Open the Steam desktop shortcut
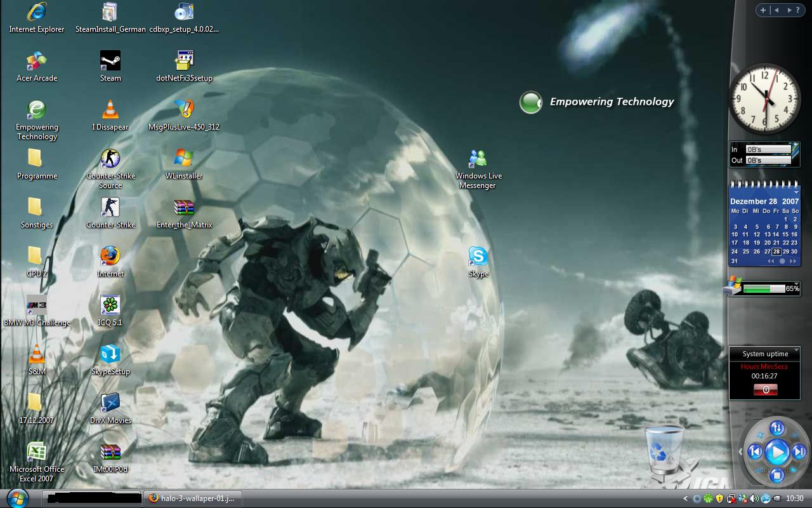 click(x=110, y=67)
